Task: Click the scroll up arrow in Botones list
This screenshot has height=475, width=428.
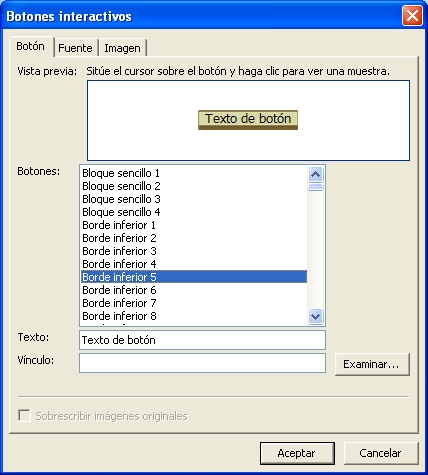Action: (x=315, y=174)
